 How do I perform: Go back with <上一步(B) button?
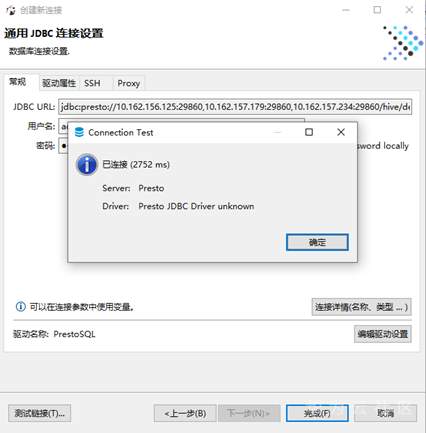[x=185, y=413]
